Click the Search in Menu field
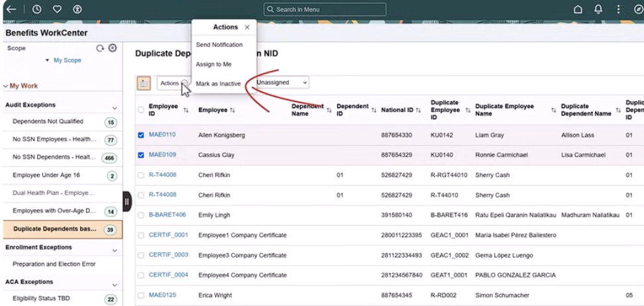This screenshot has height=306, width=644. point(325,9)
